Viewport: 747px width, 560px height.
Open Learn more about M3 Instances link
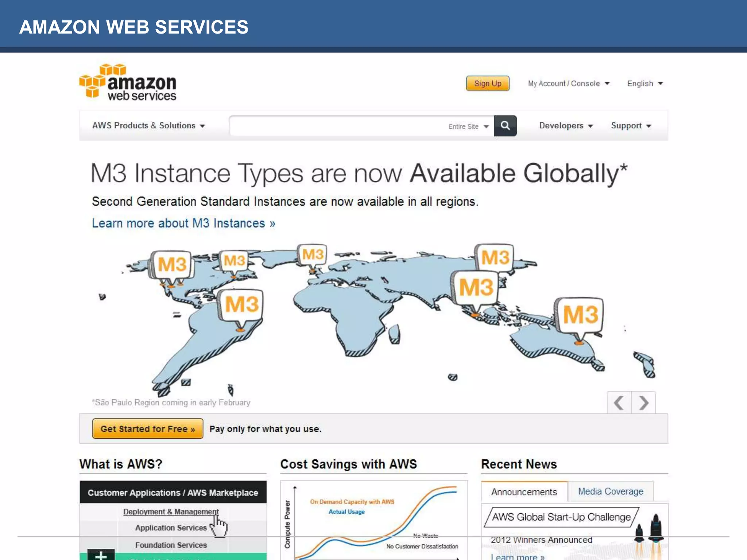click(183, 223)
